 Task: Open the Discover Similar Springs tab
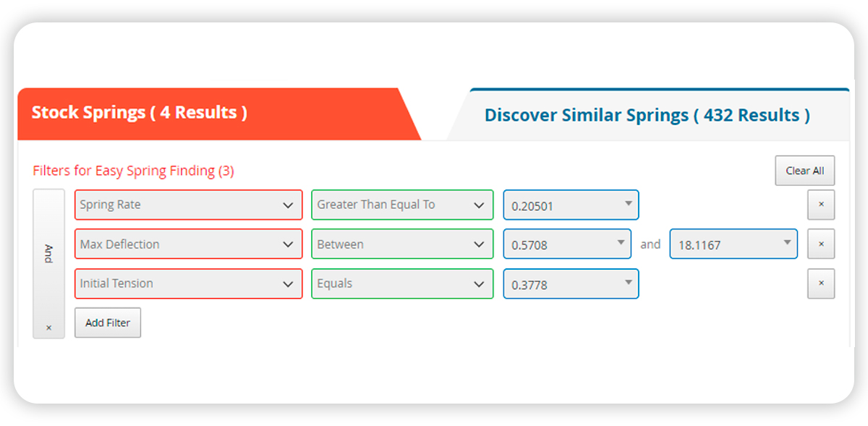click(x=647, y=114)
